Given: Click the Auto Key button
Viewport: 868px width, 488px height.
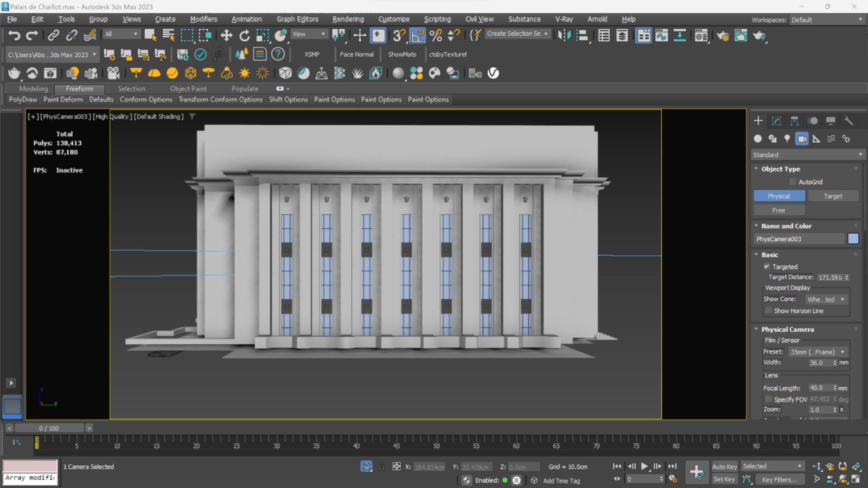Looking at the screenshot, I should point(724,467).
